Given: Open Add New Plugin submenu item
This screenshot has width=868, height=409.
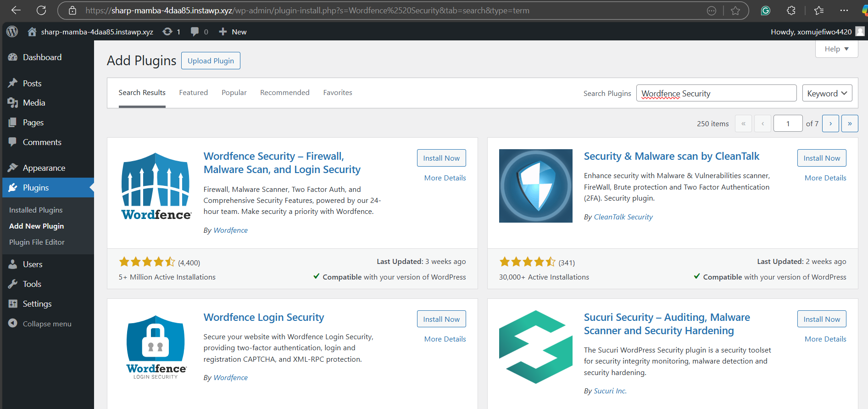Looking at the screenshot, I should (37, 226).
